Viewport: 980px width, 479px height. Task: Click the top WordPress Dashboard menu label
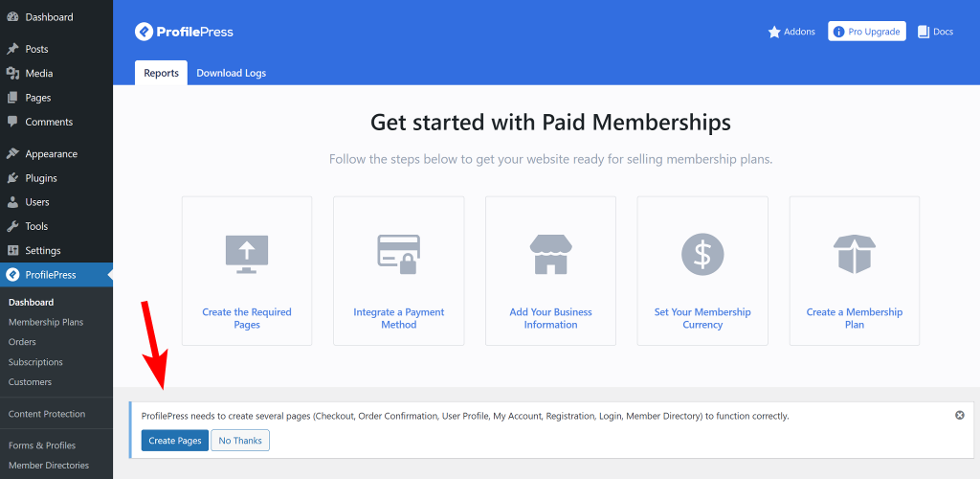[50, 17]
